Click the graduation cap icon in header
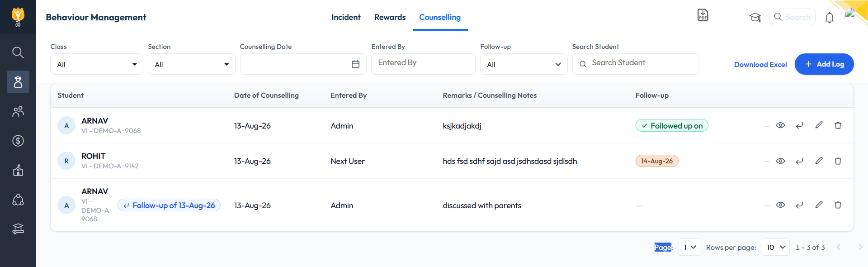868x267 pixels. click(x=755, y=18)
